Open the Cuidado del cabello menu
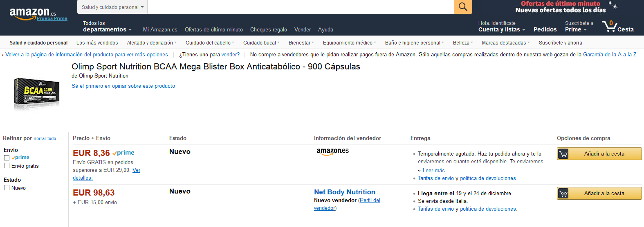Viewport: 644px width, 227px height. (x=210, y=43)
